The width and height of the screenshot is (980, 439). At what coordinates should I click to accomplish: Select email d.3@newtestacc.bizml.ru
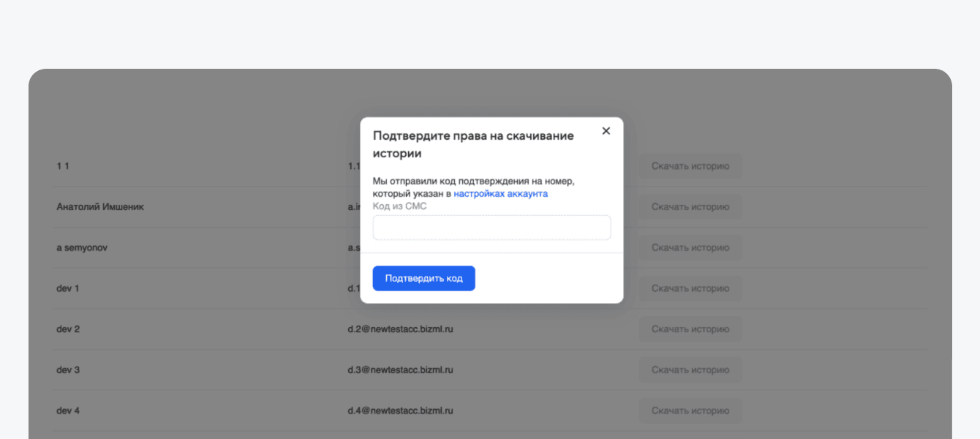[400, 370]
